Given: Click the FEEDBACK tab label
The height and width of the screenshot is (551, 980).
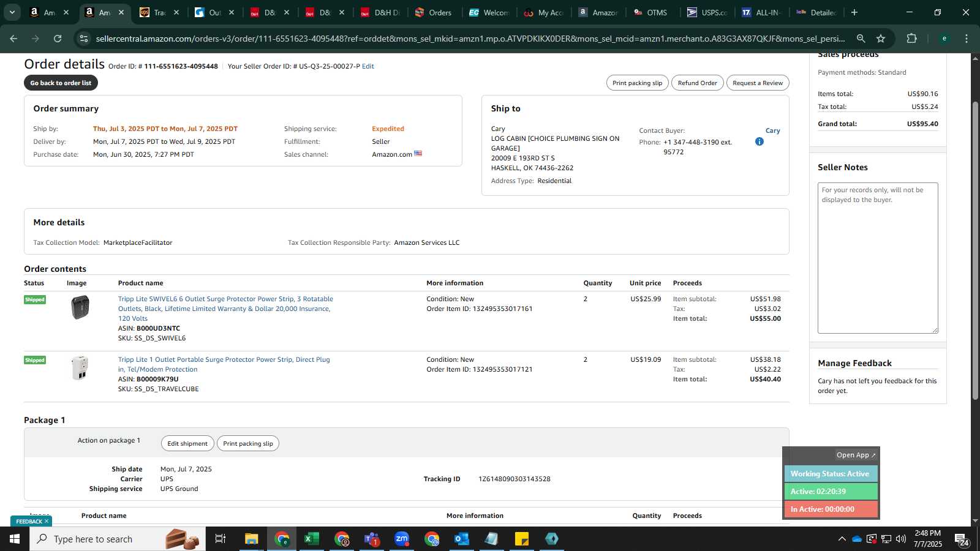Looking at the screenshot, I should click(29, 522).
